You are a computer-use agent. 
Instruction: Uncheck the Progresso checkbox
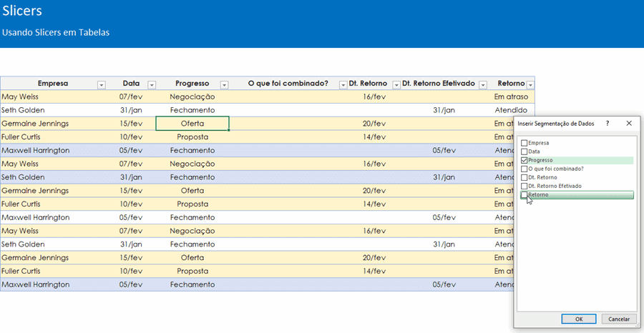pyautogui.click(x=525, y=160)
